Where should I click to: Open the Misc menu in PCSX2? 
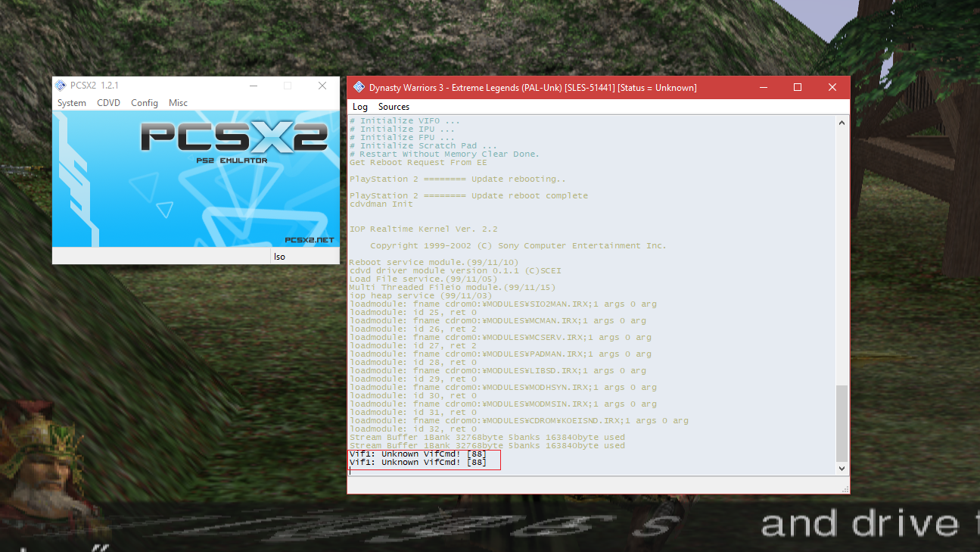tap(179, 103)
